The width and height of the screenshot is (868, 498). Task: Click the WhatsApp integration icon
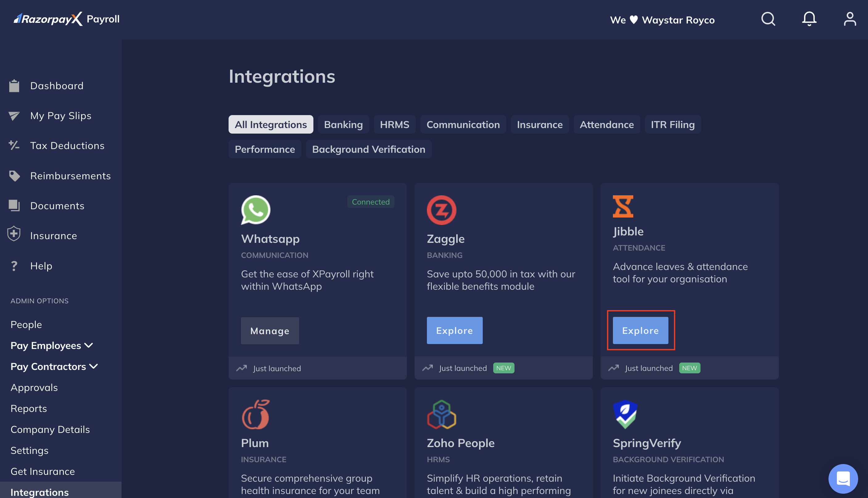pyautogui.click(x=256, y=210)
